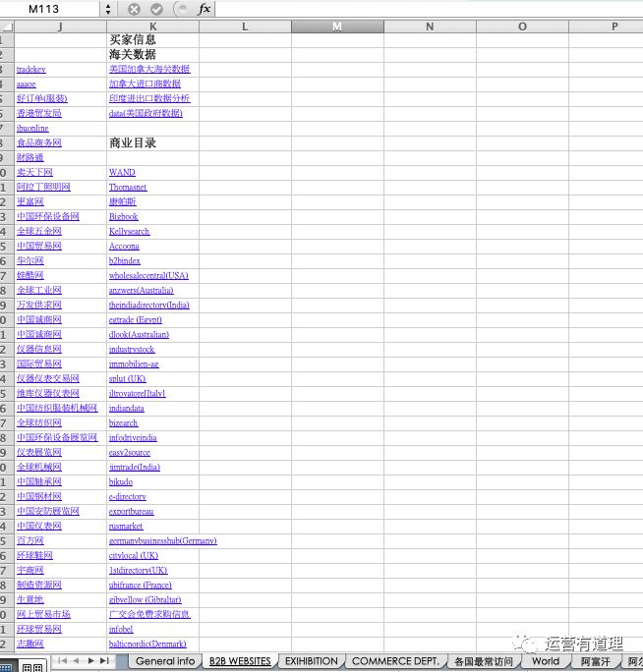This screenshot has height=672, width=643.
Task: Open the infobel link
Action: click(x=121, y=629)
